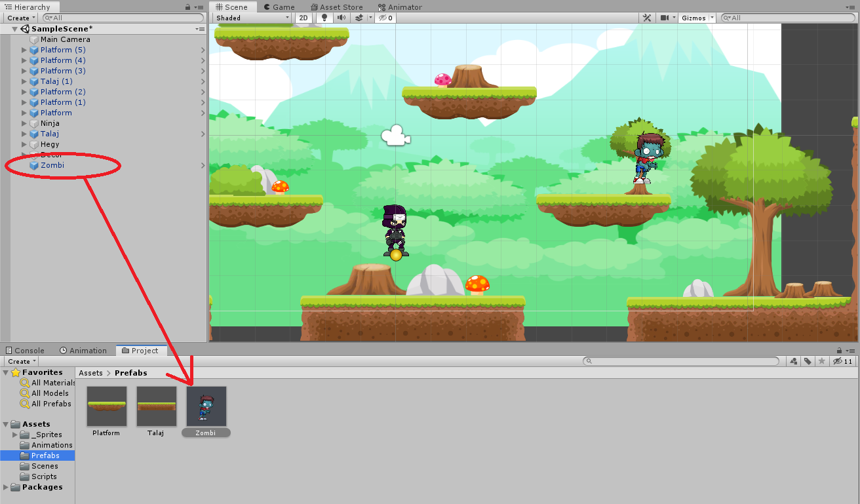Select the Project tab
The height and width of the screenshot is (504, 860).
click(140, 350)
